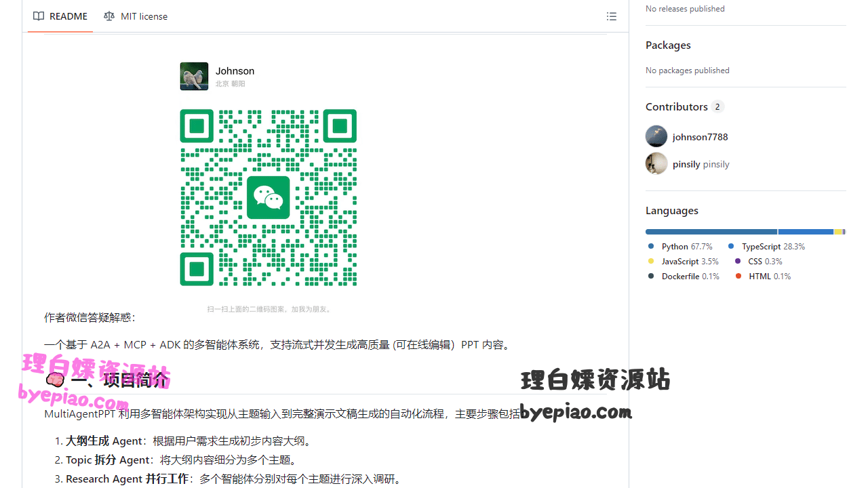This screenshot has width=868, height=488.
Task: Click the JavaScript yellow color dot
Action: coord(651,262)
